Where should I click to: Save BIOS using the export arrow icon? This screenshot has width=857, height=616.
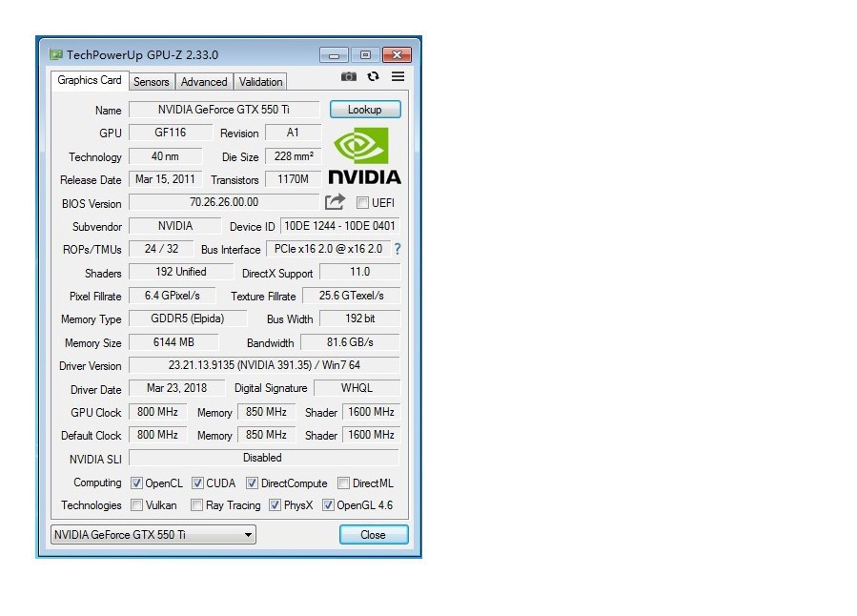click(334, 202)
